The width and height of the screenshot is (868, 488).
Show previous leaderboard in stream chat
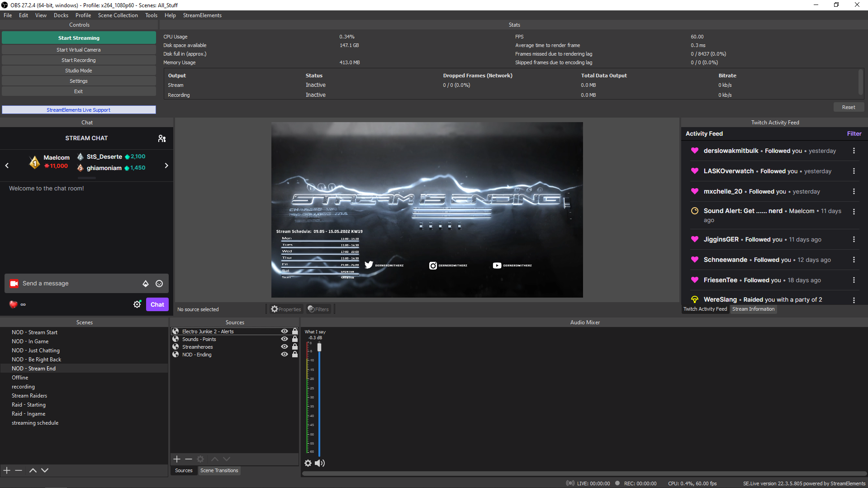7,166
